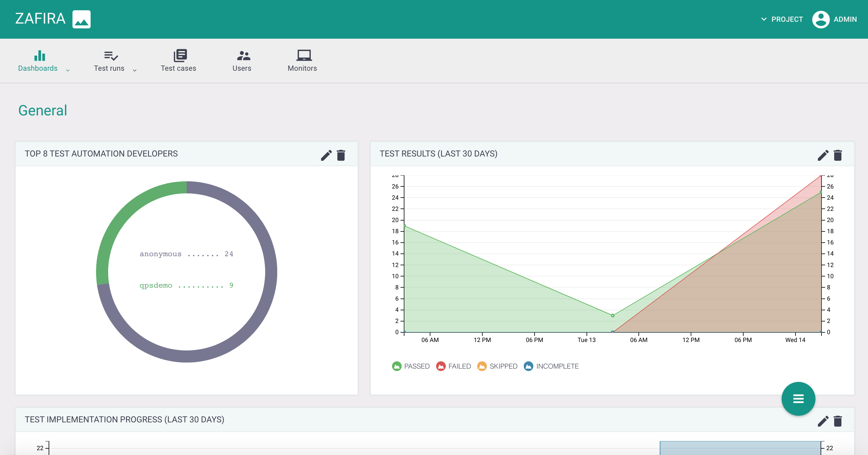
Task: Expand the Dashboards menu chevron
Action: click(x=68, y=70)
